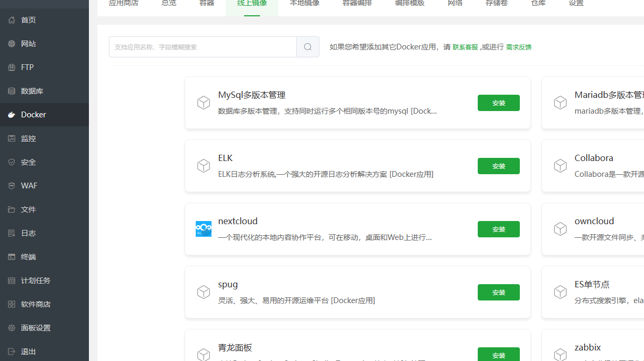Open the WAF firewall icon
Screen dimensions: 644x361
[12, 186]
